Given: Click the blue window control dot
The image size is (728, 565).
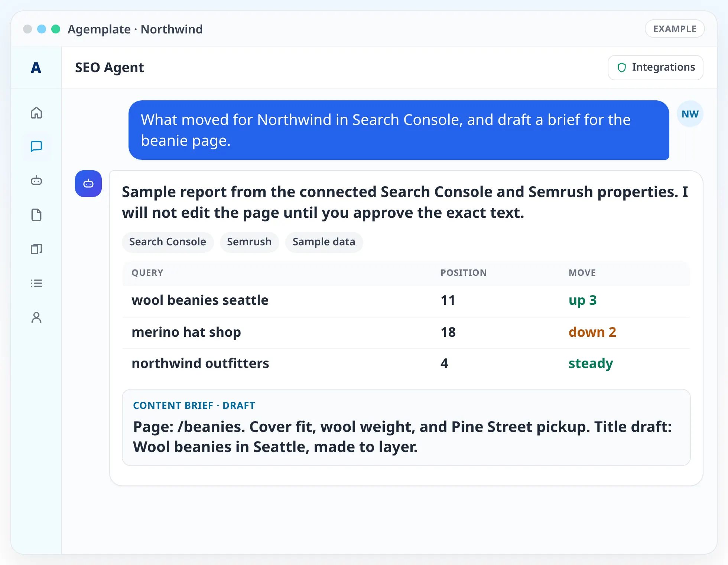Looking at the screenshot, I should tap(42, 29).
